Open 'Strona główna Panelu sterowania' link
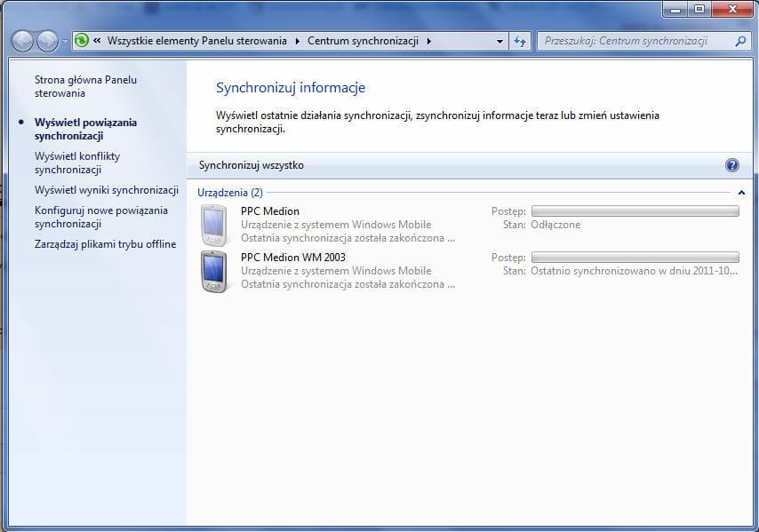 click(85, 86)
